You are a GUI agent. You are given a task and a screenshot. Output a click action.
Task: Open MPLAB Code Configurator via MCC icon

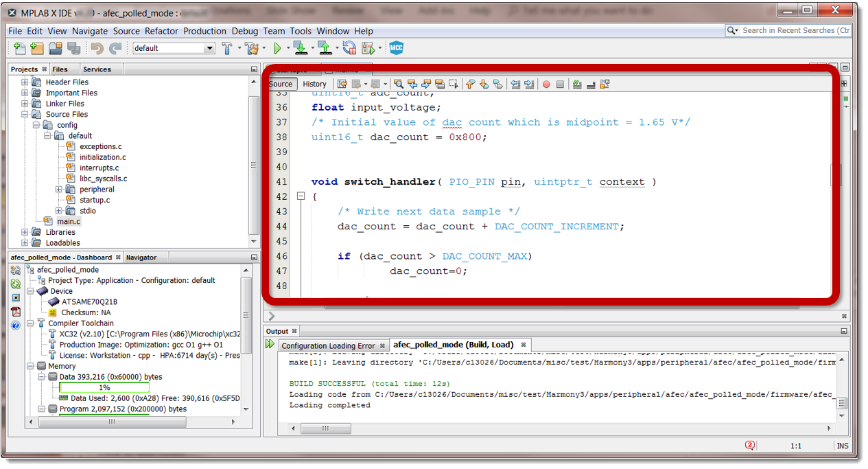click(x=396, y=48)
